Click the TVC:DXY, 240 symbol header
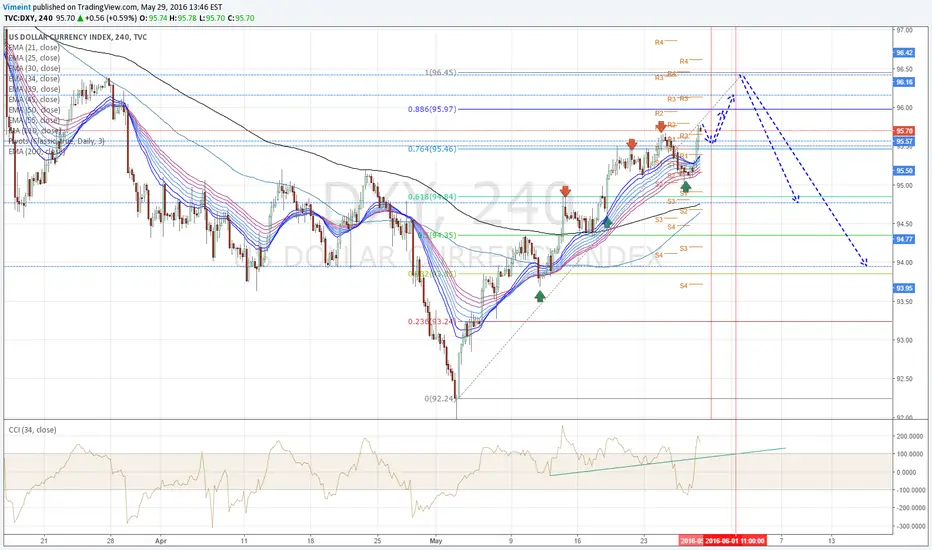The image size is (932, 550). [29, 18]
